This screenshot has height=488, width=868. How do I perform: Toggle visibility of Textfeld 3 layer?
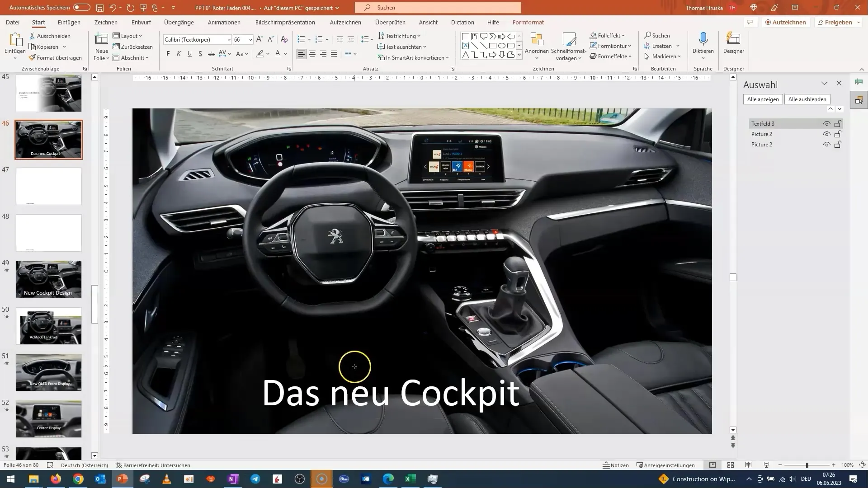[x=828, y=123]
